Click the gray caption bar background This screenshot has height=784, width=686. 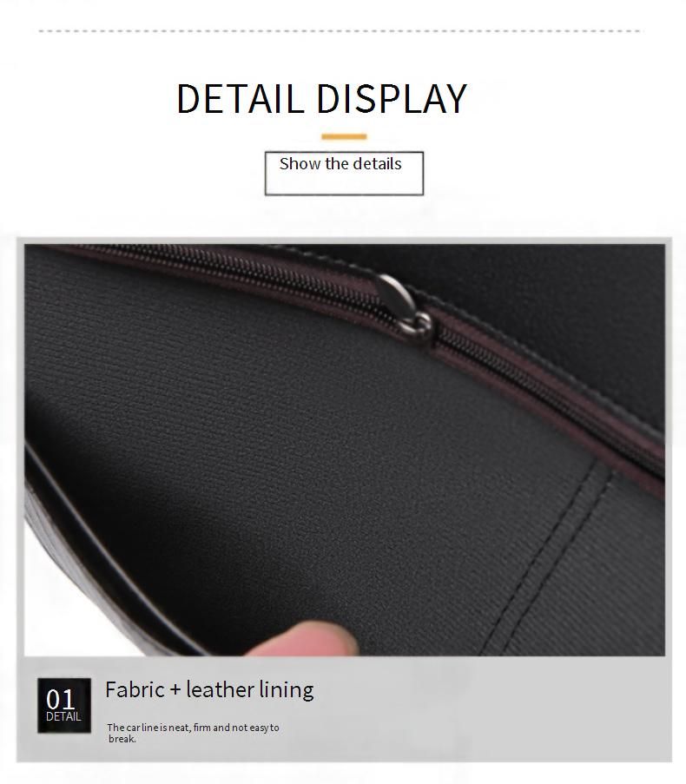pos(475,709)
